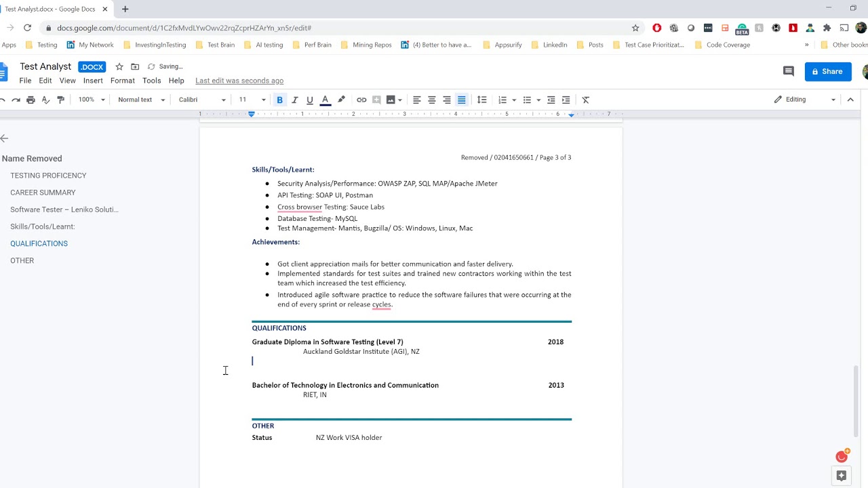868x488 pixels.
Task: Open the Perf Brain bookmark folder
Action: (312, 45)
